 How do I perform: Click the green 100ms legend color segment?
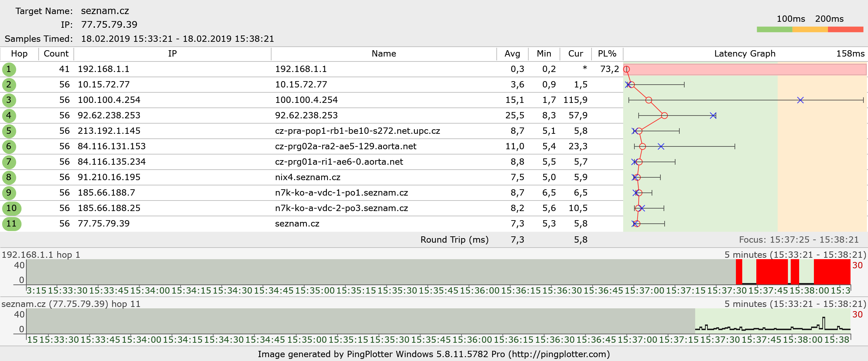(x=774, y=29)
